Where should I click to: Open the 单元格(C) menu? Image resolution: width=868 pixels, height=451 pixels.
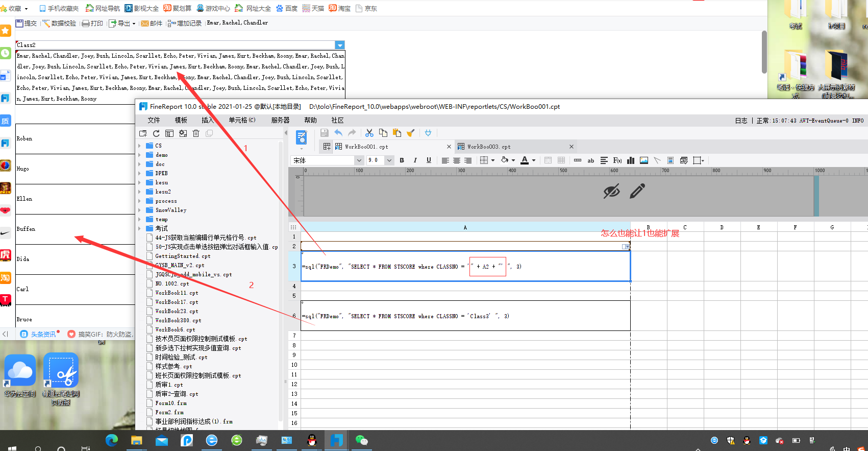(242, 120)
